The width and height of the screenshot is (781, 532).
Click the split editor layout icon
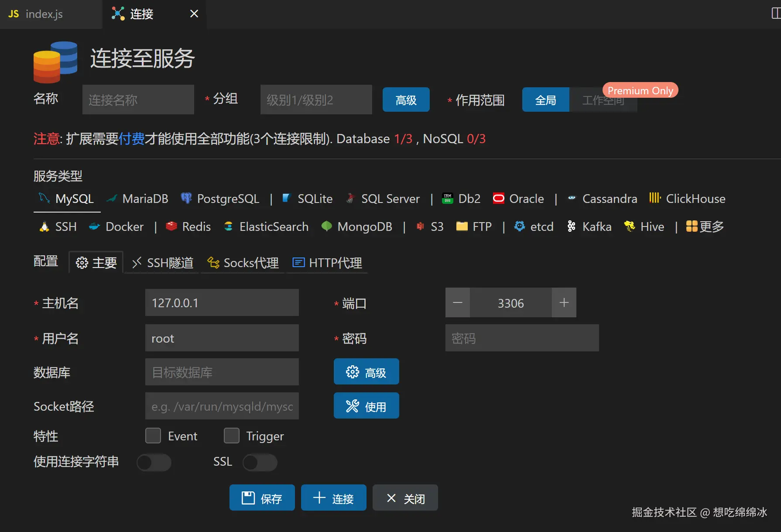click(x=776, y=14)
